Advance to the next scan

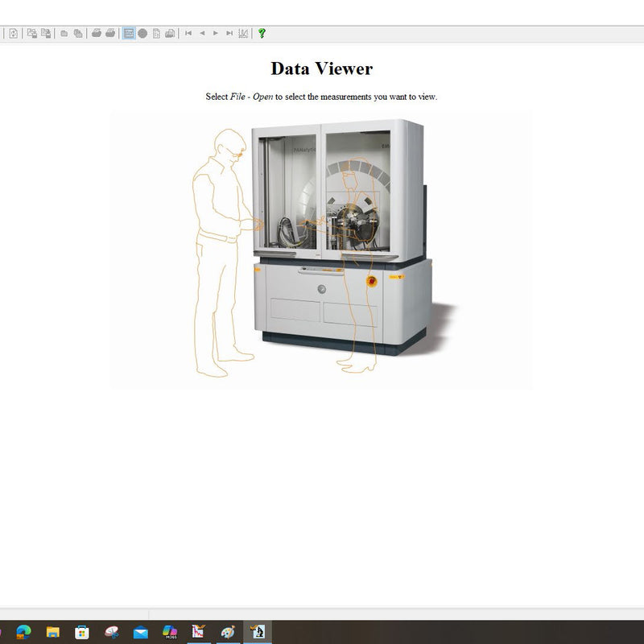(214, 34)
